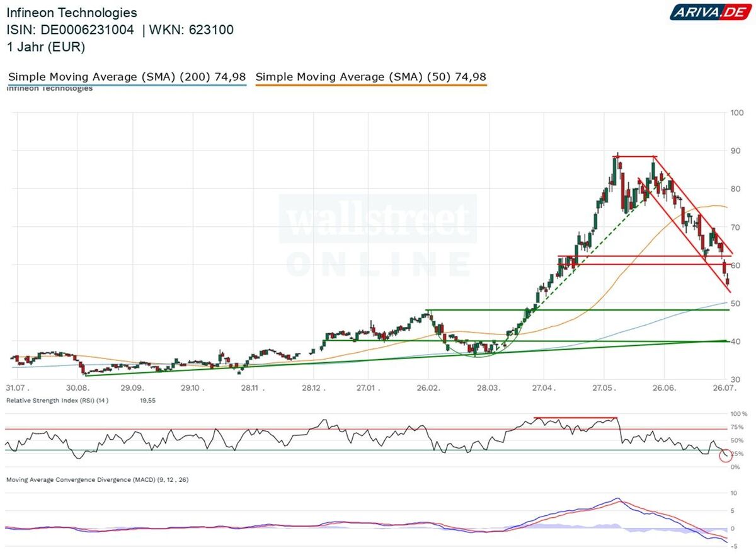Click the ISIN DE0006231004 text
The image size is (756, 555).
(71, 30)
